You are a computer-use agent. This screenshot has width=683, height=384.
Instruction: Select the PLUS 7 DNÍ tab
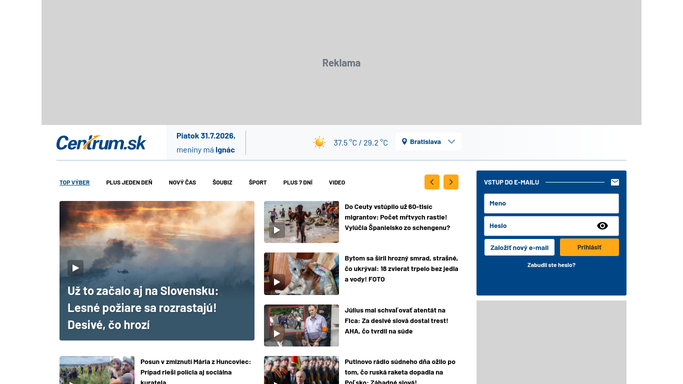pyautogui.click(x=298, y=182)
